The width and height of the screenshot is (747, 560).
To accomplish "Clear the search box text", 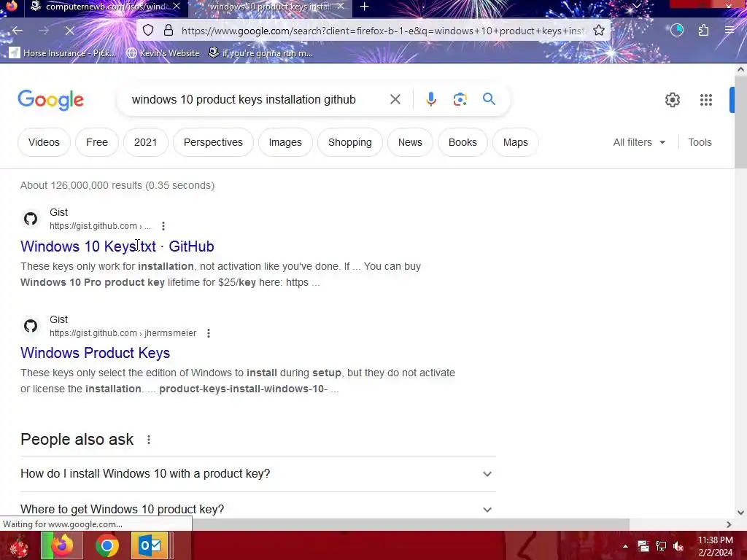I will [x=395, y=99].
